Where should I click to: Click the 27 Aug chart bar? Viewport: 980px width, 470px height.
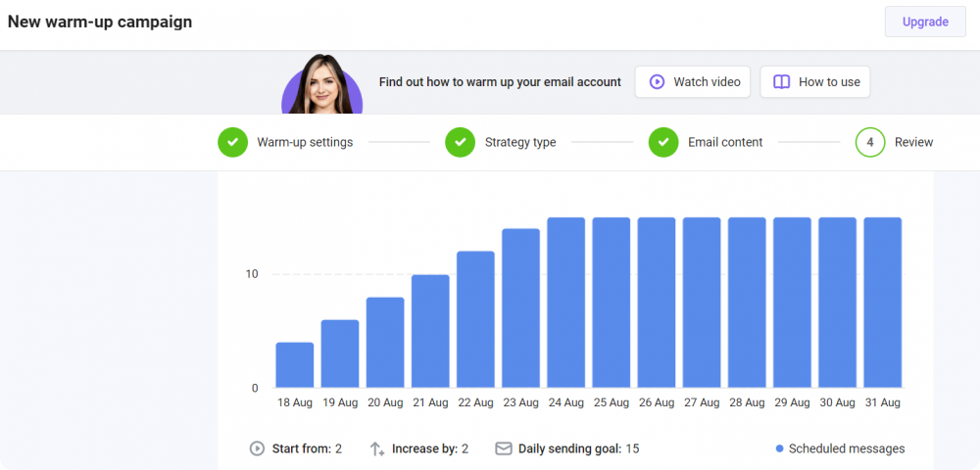tap(702, 303)
